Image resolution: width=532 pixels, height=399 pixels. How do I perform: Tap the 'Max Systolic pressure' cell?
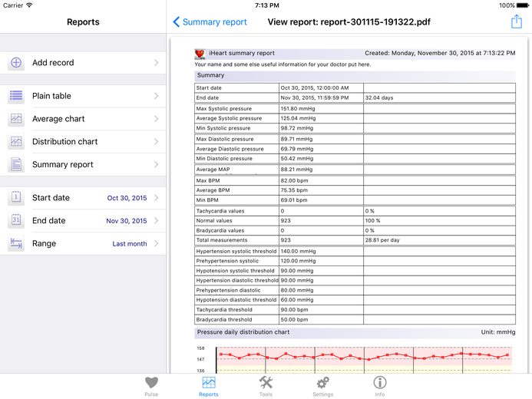pos(236,108)
